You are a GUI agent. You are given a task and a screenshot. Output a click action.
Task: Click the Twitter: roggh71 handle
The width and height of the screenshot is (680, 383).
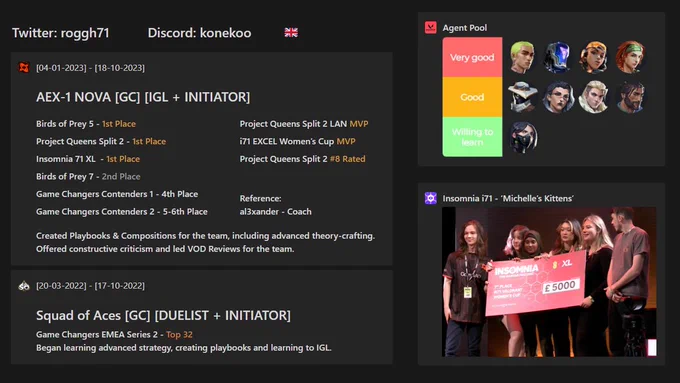[x=61, y=33]
